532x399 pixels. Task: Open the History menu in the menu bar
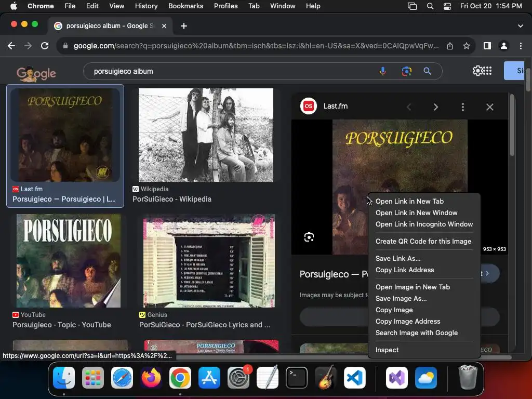coord(146,6)
